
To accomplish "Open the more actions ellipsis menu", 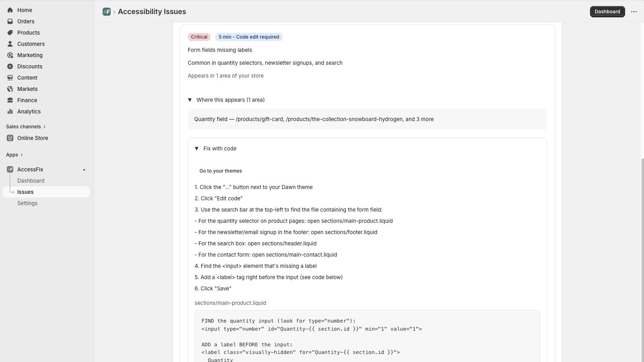I will click(634, 12).
